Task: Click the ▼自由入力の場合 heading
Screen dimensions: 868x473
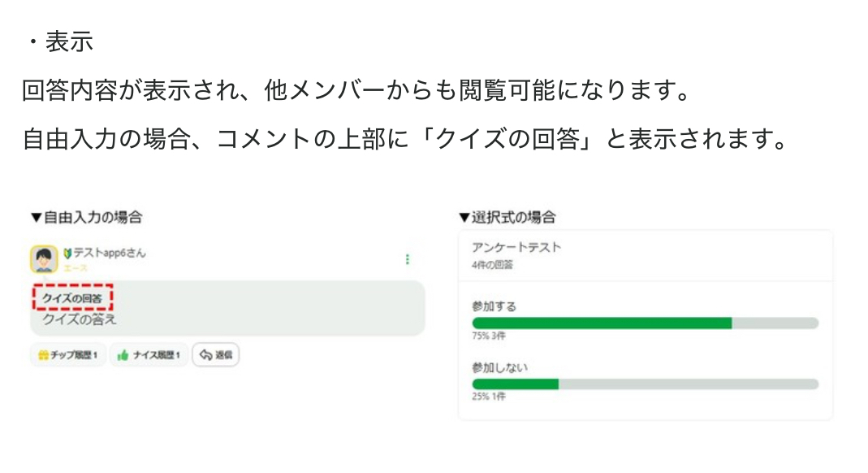Action: [86, 217]
